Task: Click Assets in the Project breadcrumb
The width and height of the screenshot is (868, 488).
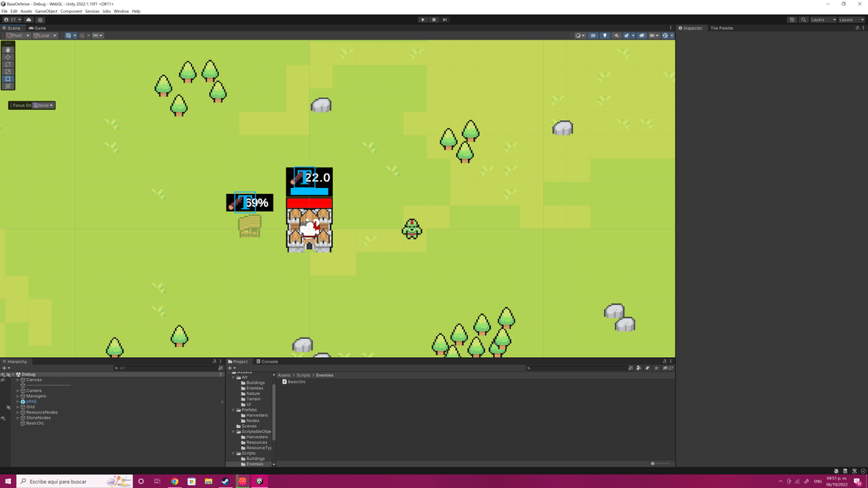Action: pyautogui.click(x=284, y=375)
